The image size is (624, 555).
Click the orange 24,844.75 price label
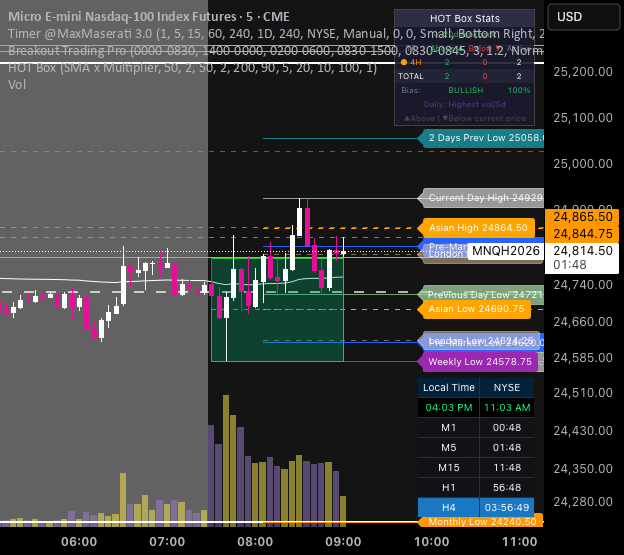click(583, 234)
